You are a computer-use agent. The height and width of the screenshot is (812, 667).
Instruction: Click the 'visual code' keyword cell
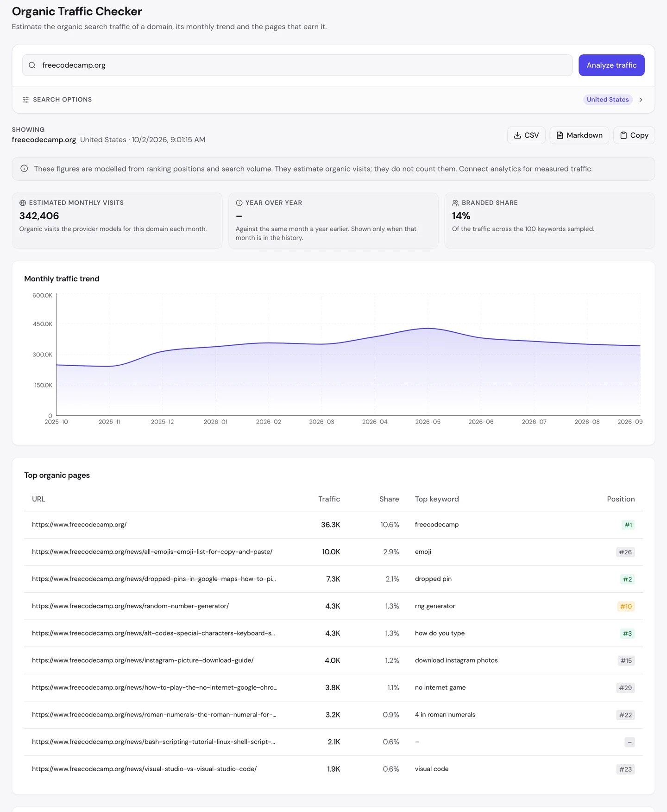[x=432, y=769]
